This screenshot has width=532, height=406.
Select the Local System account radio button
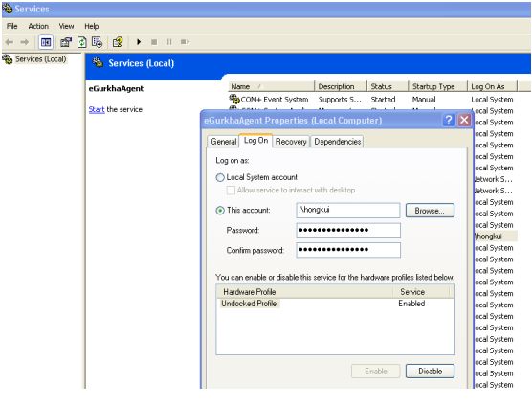tap(220, 177)
